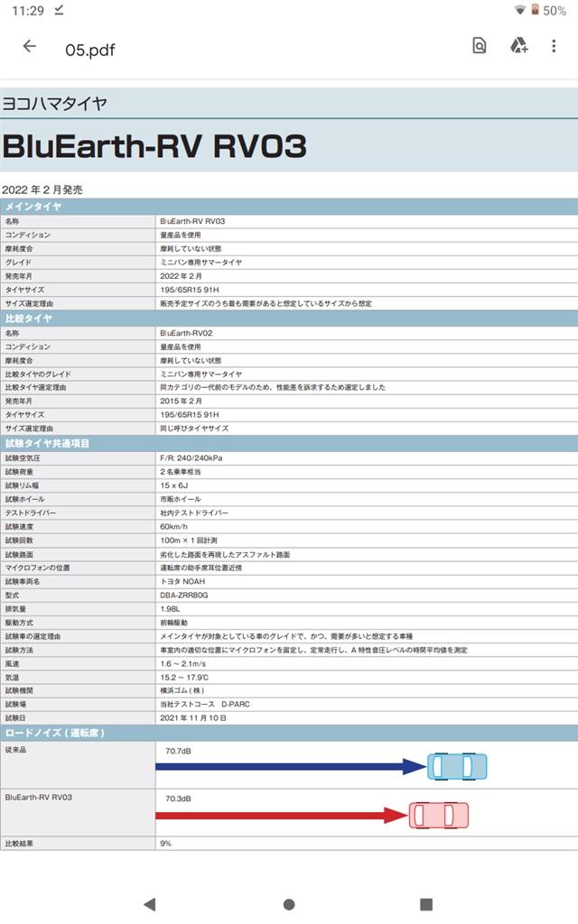Select the 60km/h test speed value

tap(174, 526)
